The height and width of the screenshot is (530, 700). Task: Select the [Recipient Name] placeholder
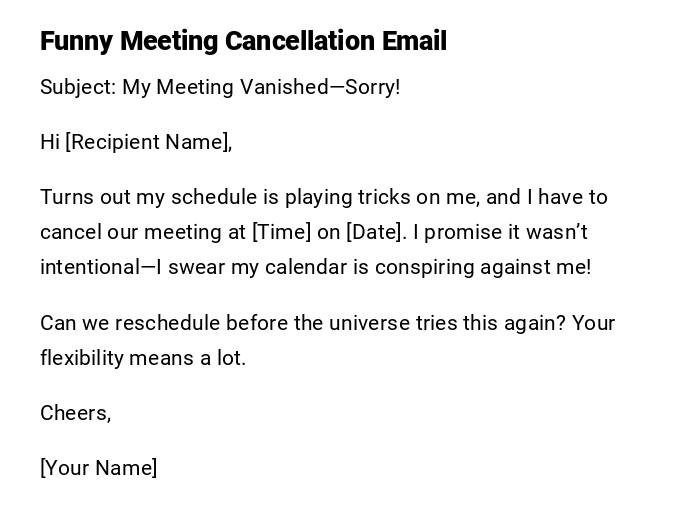[146, 142]
